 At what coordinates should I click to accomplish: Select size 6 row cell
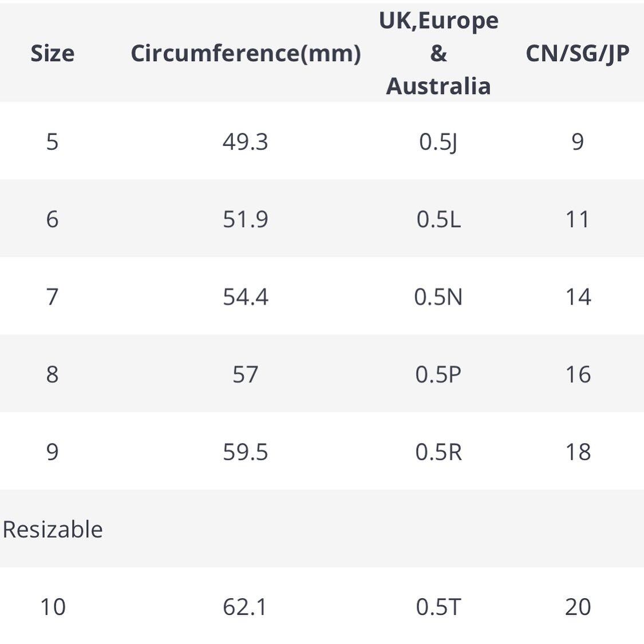pos(52,219)
